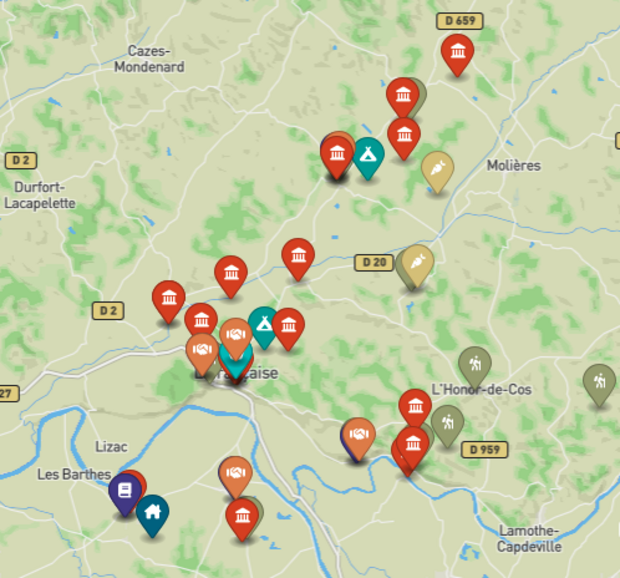Click the Cazes-Mondenard town label
This screenshot has height=578, width=620.
[x=149, y=59]
